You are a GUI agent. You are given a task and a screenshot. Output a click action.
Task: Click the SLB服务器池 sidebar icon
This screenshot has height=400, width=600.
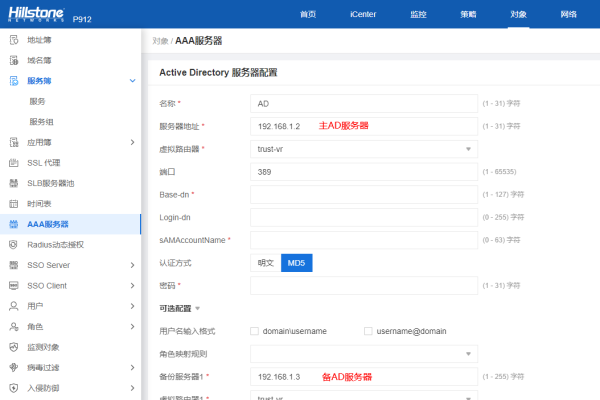[14, 183]
